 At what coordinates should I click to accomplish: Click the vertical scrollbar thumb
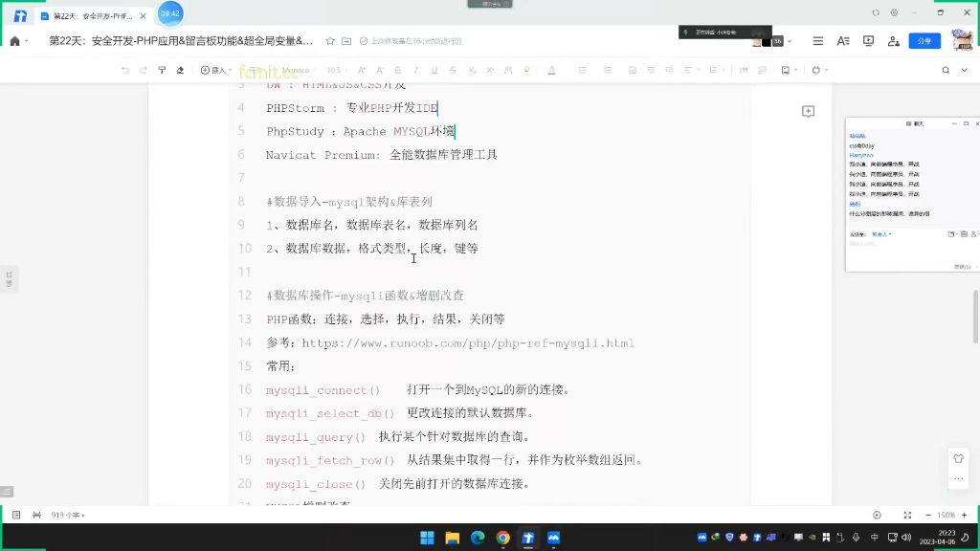pyautogui.click(x=975, y=317)
